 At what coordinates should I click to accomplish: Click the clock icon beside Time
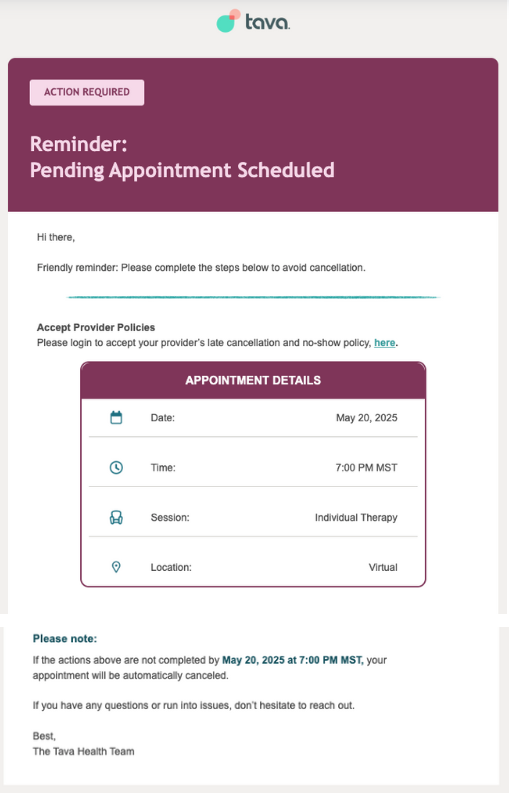(x=116, y=467)
